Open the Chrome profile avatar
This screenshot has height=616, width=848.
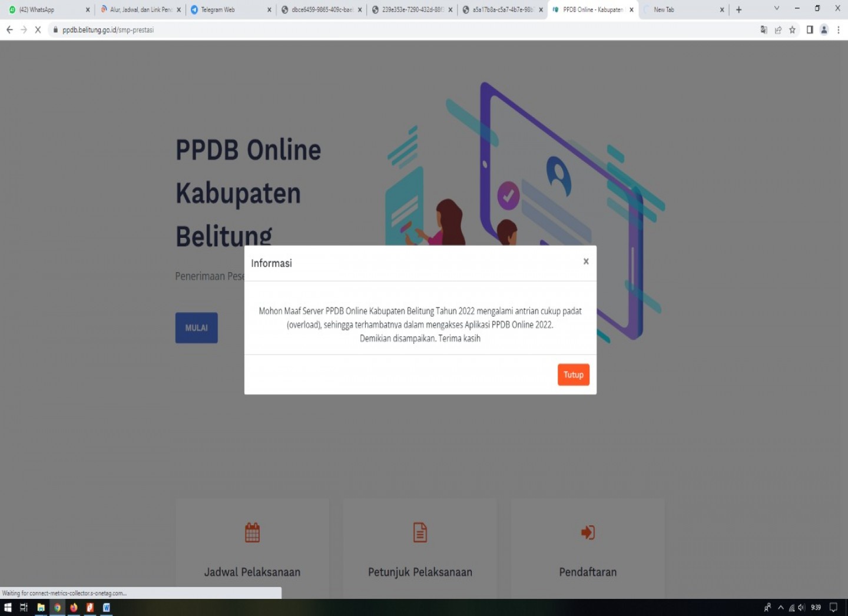coord(824,30)
